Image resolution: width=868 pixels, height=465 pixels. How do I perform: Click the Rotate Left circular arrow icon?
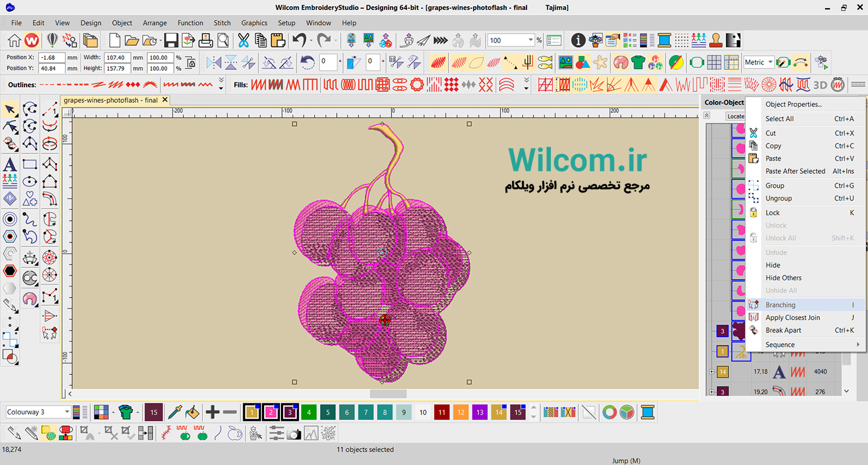[x=307, y=62]
